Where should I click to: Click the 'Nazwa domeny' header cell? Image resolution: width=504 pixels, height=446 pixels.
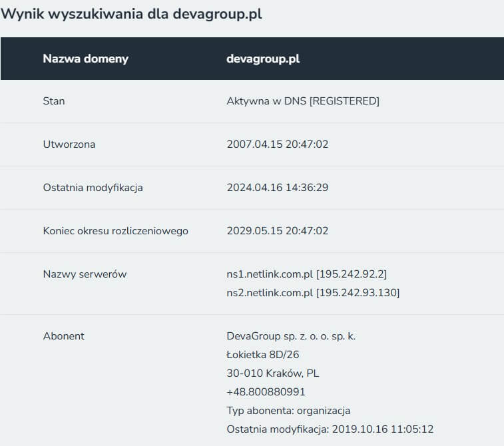coord(85,59)
